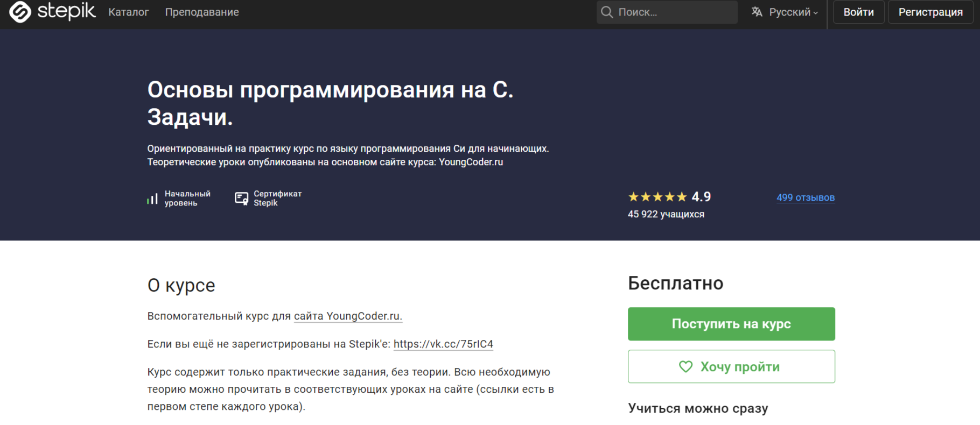Click the Учиться можно сразу heading
The image size is (980, 425).
[x=698, y=408]
